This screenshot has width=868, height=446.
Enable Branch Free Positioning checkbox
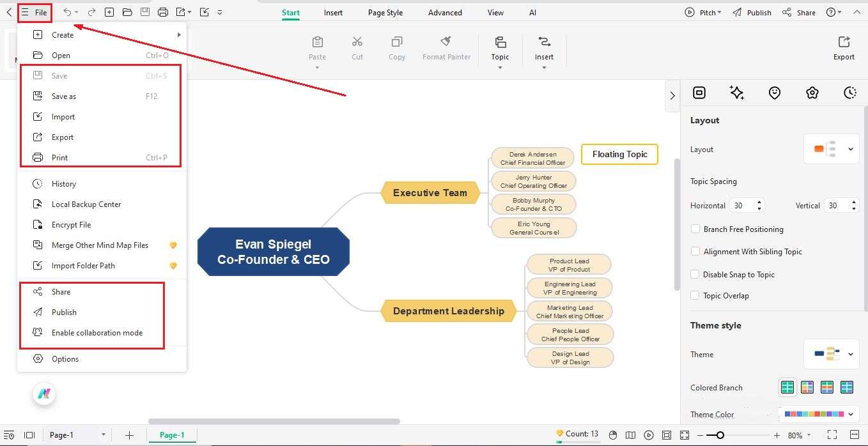[695, 229]
